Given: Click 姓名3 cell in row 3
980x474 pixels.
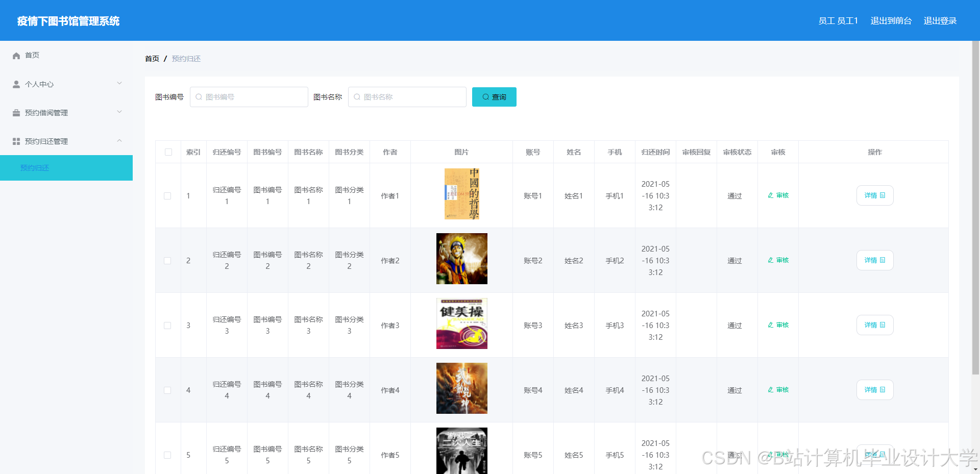Looking at the screenshot, I should [x=574, y=326].
